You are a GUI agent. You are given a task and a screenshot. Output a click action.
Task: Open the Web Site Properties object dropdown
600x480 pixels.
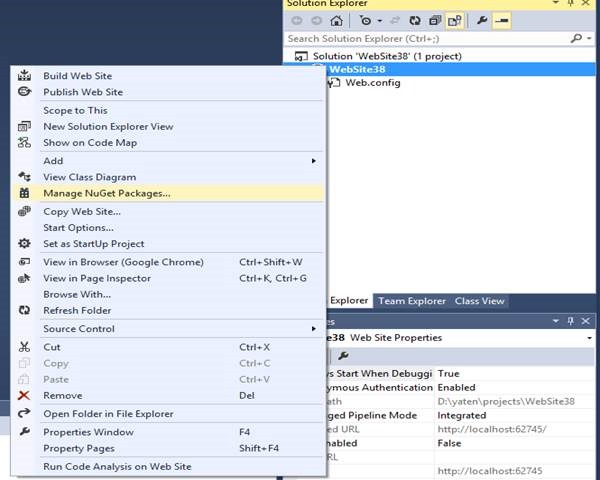[x=589, y=338]
